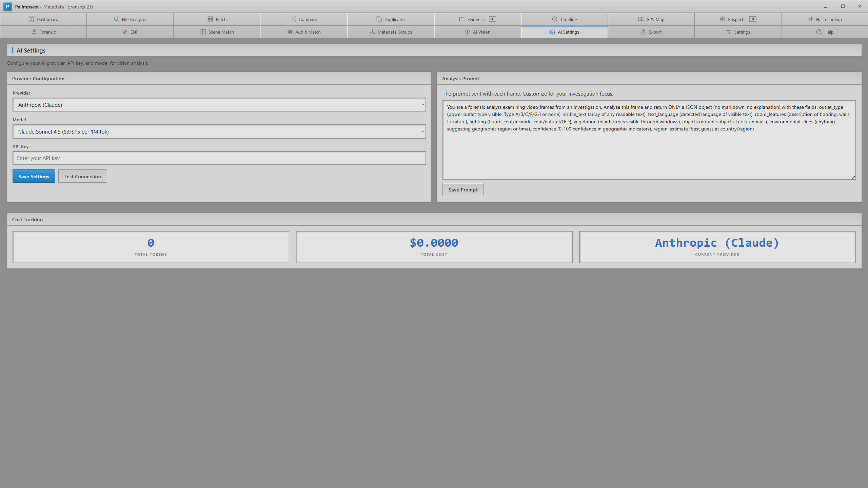Click the Analysis Prompt panel heading
The height and width of the screenshot is (488, 868).
coord(460,79)
